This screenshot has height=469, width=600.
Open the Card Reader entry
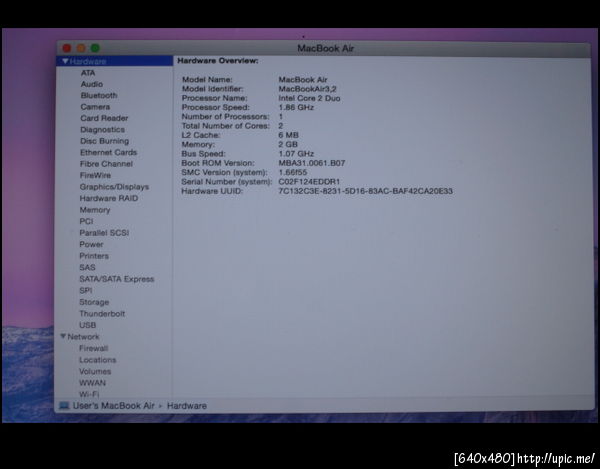tap(104, 118)
